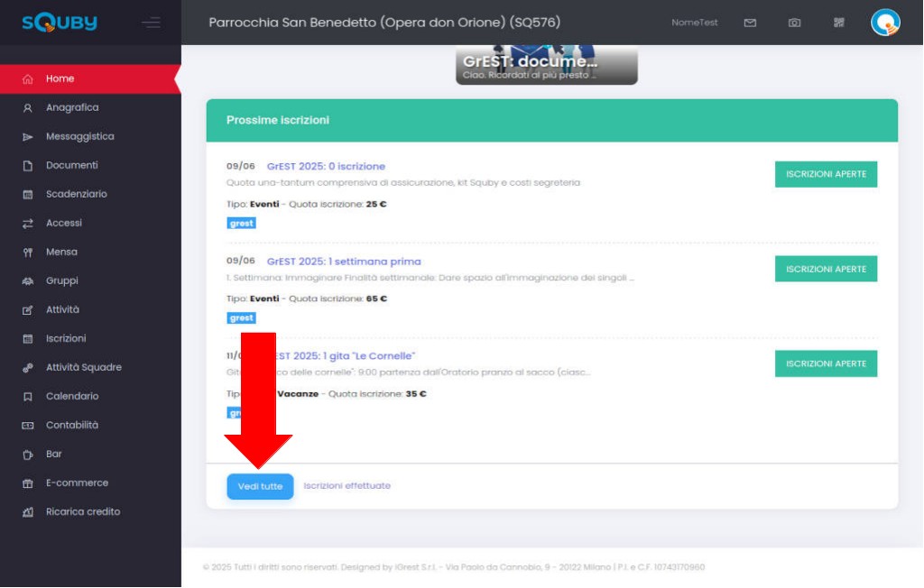Screen dimensions: 924x588
Task: Click grest tag under 1 settimana prima
Action: [241, 318]
